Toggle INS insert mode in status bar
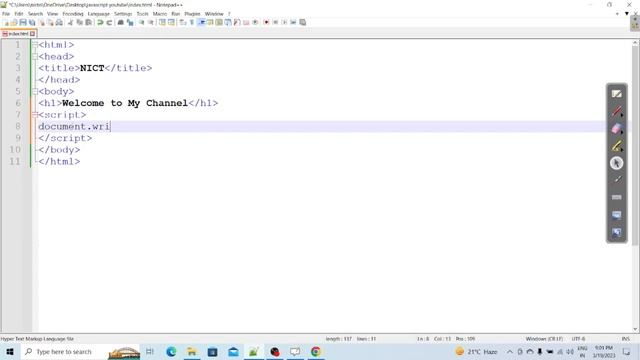Image resolution: width=640 pixels, height=360 pixels. [x=625, y=339]
